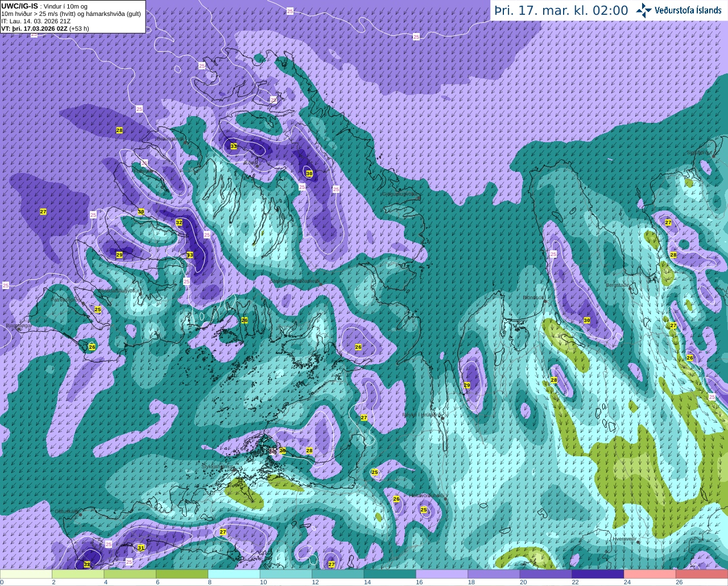Pick the 14–16 m/s dark teal legend swatch

(x=390, y=574)
